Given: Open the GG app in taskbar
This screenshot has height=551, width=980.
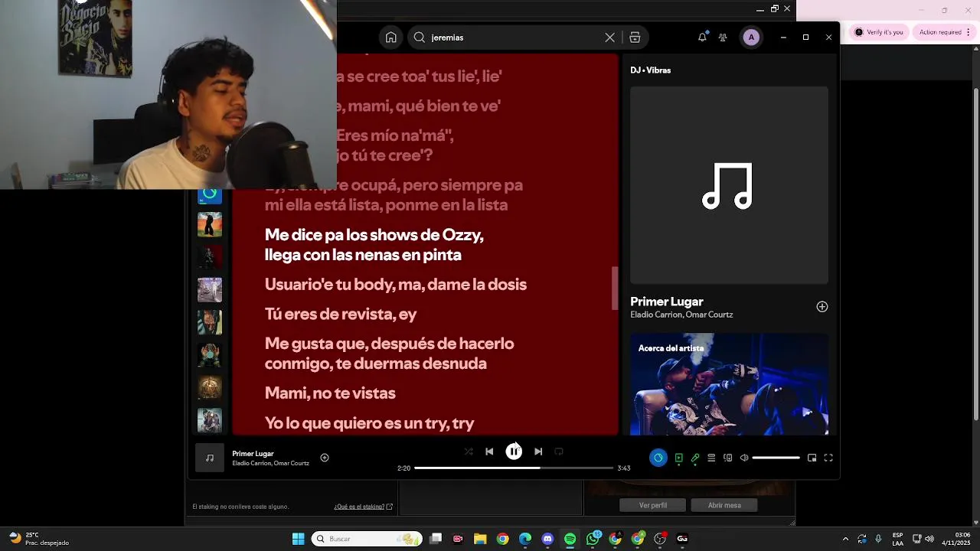Looking at the screenshot, I should (682, 539).
